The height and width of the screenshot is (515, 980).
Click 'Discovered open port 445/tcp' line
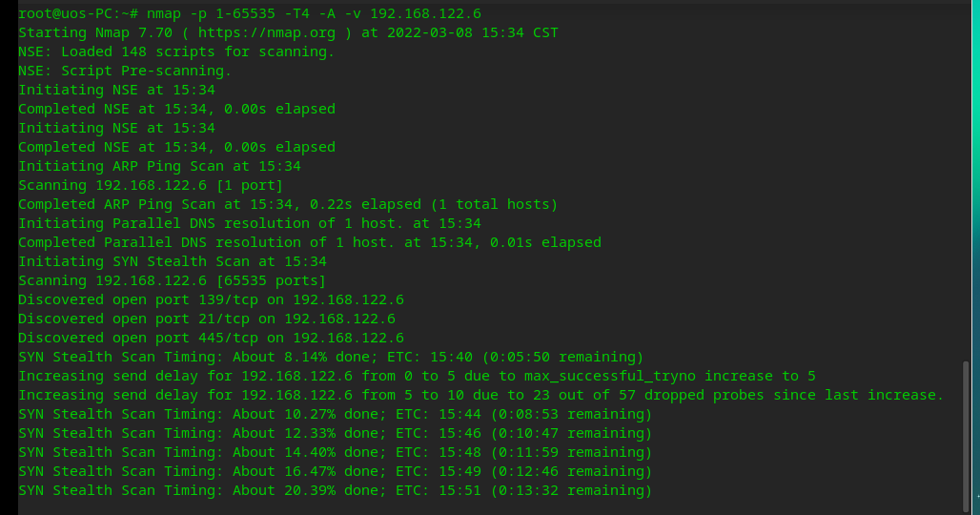[x=211, y=338]
